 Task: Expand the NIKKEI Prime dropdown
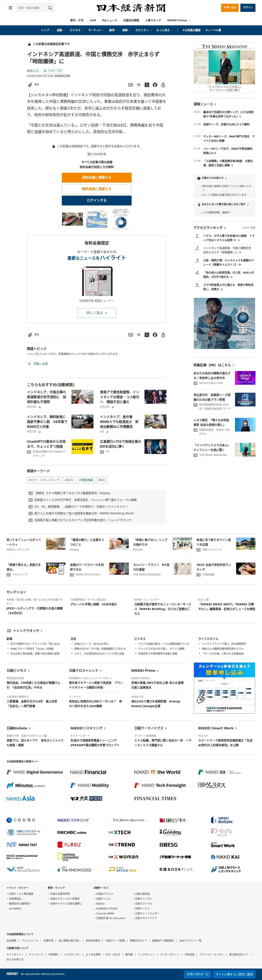[x=179, y=20]
